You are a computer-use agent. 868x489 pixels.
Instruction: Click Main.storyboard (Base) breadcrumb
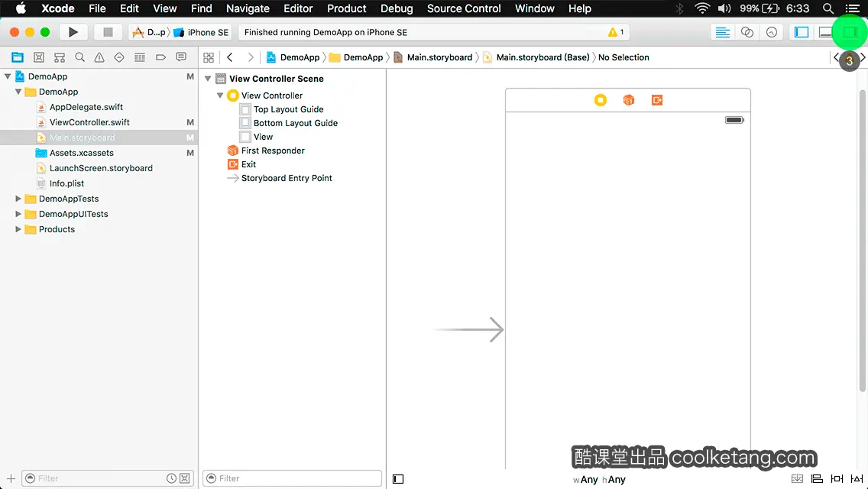[x=542, y=57]
